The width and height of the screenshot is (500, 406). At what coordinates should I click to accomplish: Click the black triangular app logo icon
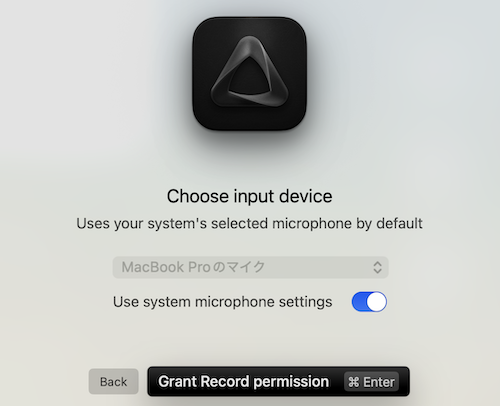click(x=249, y=74)
